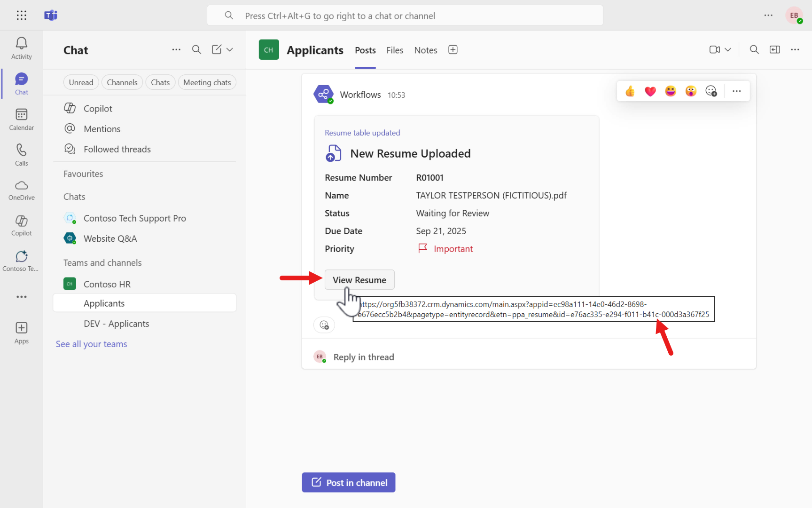The width and height of the screenshot is (812, 508).
Task: Open more options on the Workflows message
Action: click(x=736, y=91)
